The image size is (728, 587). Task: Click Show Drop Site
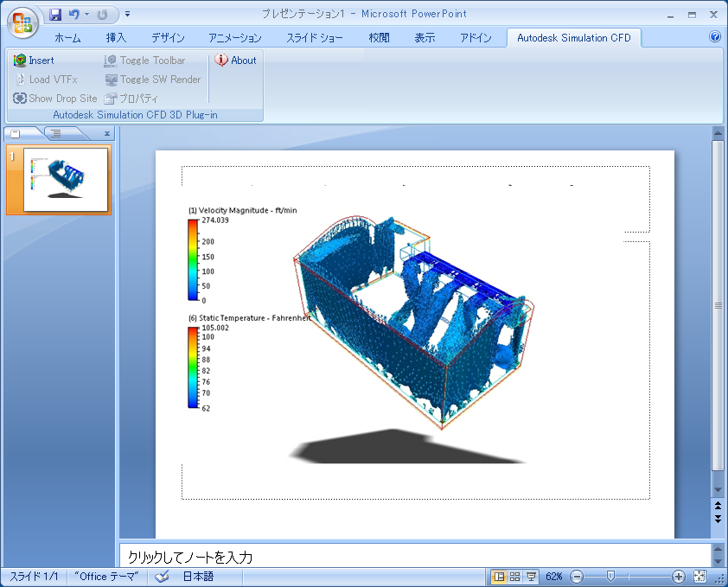pyautogui.click(x=55, y=99)
